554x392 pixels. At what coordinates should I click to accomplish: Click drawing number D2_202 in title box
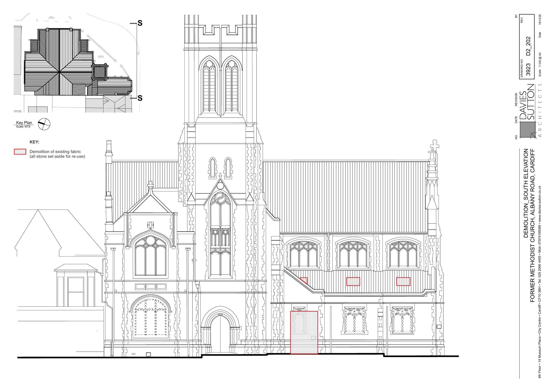(x=528, y=46)
